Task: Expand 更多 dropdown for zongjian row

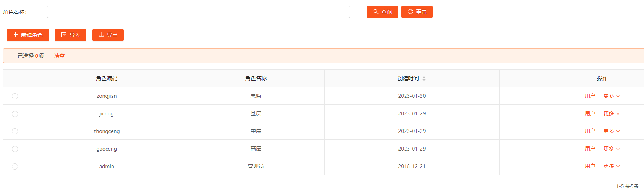Action: pos(611,96)
